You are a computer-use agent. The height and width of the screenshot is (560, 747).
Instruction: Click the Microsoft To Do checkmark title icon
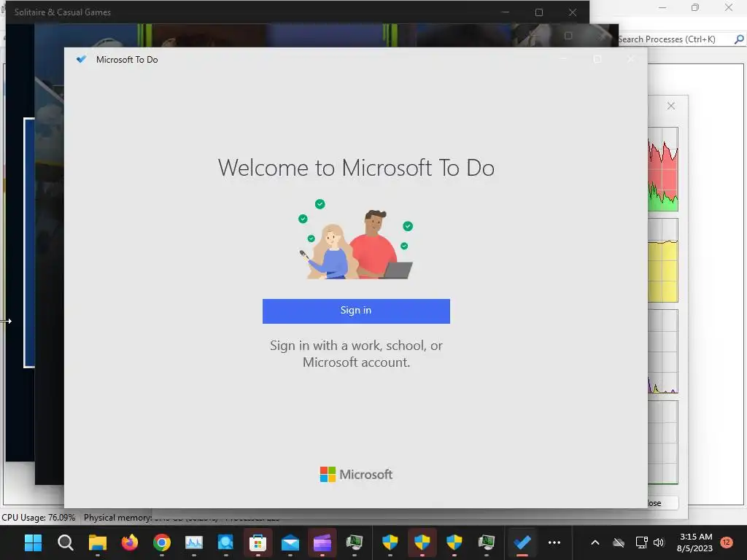tap(82, 60)
